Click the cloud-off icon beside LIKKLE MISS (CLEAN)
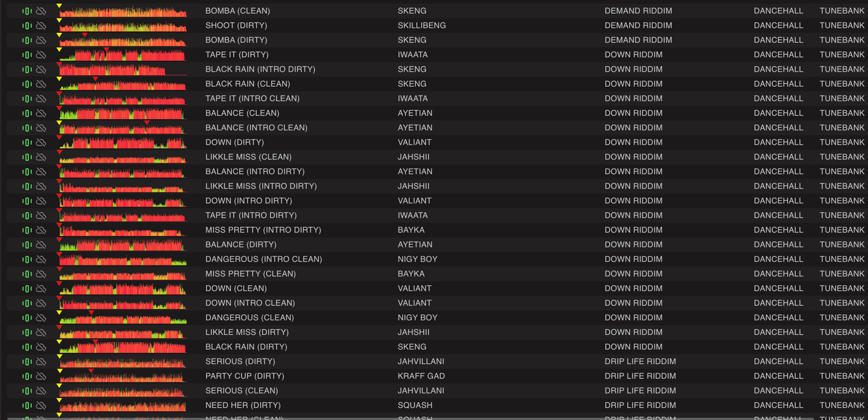The width and height of the screenshot is (868, 420). click(41, 157)
